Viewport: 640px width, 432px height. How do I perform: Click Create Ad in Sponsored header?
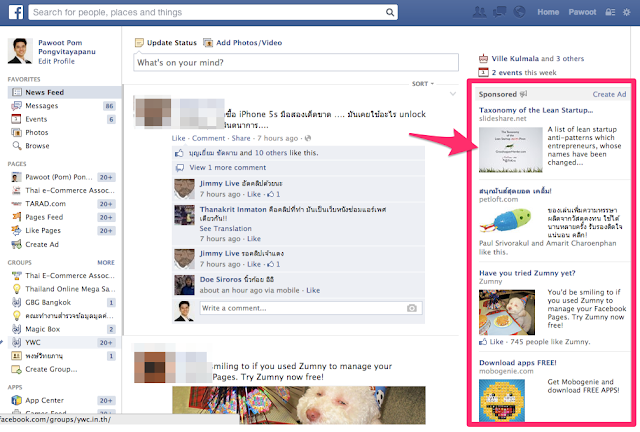click(x=609, y=94)
